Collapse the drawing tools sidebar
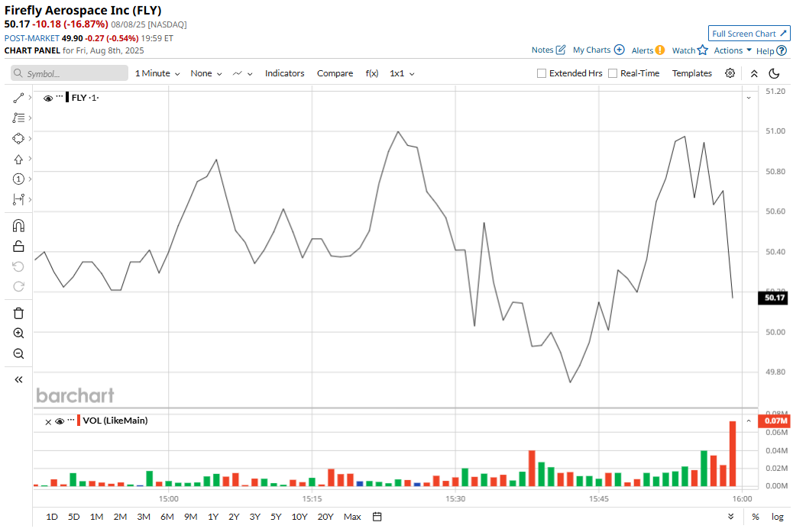Image resolution: width=793 pixels, height=532 pixels. pos(18,379)
